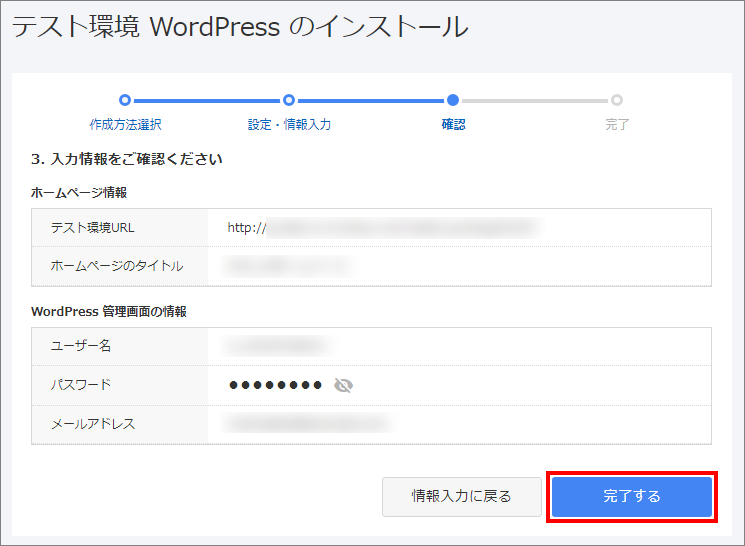Click the テスト環境 WordPress のインストール title

[x=240, y=26]
